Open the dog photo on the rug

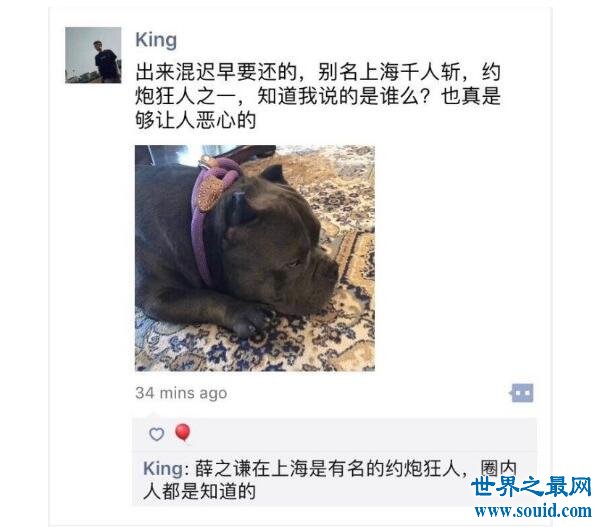[x=255, y=258]
